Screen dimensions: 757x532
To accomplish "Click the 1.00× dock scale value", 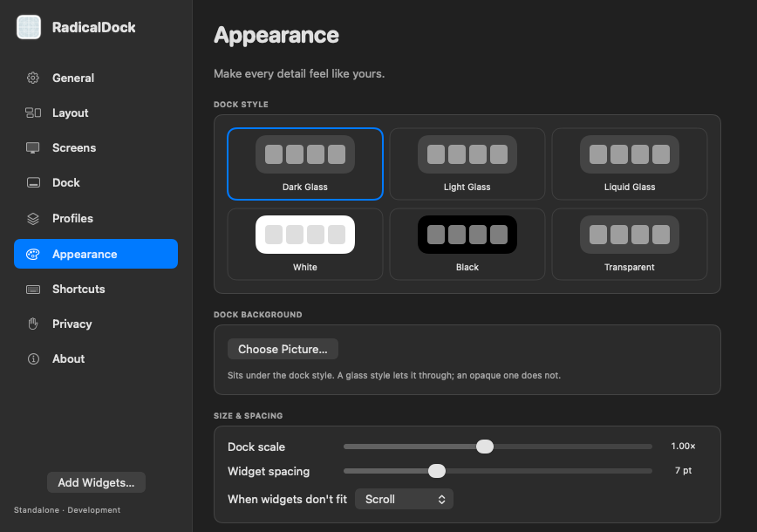I will coord(683,446).
